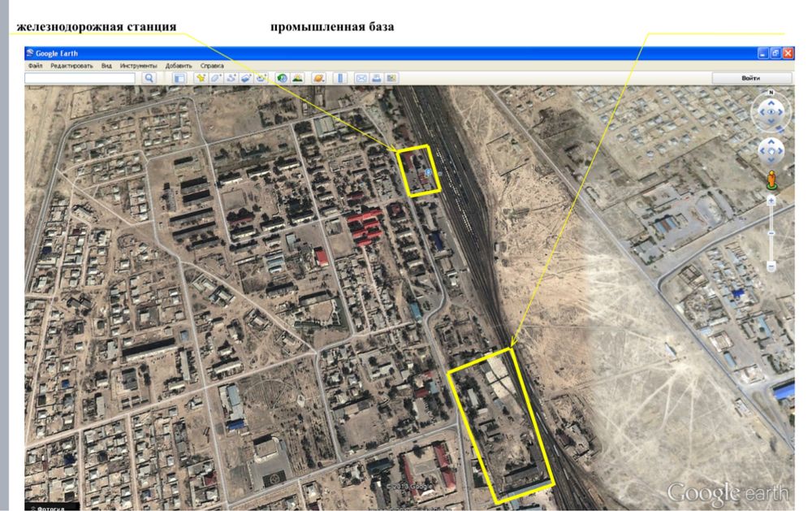Add a polygon using toolbar icon
This screenshot has height=511, width=812.
[x=216, y=78]
